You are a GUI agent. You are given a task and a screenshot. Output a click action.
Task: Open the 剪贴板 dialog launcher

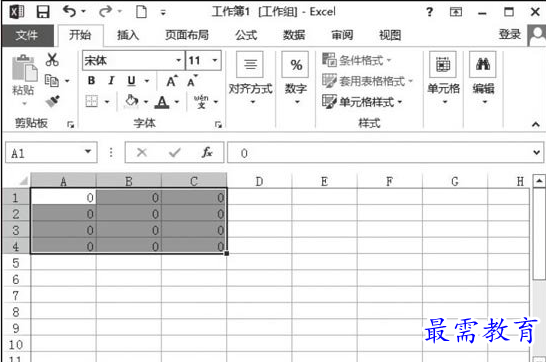point(71,124)
